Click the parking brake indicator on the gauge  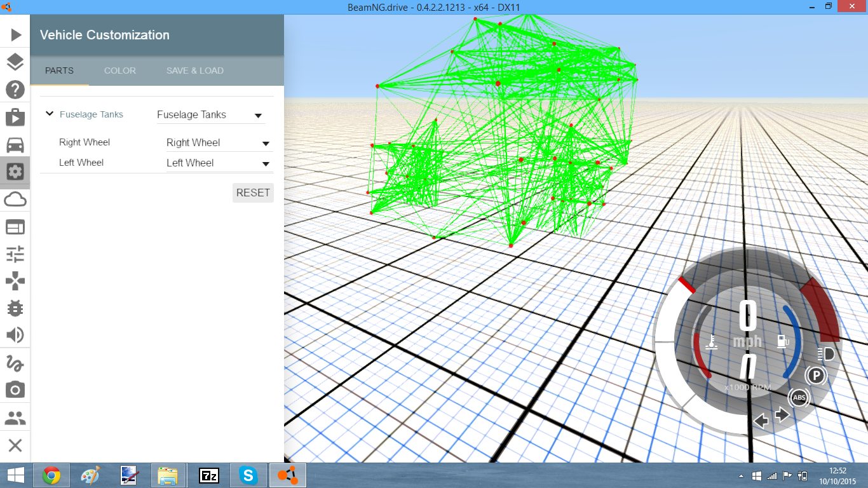point(816,376)
